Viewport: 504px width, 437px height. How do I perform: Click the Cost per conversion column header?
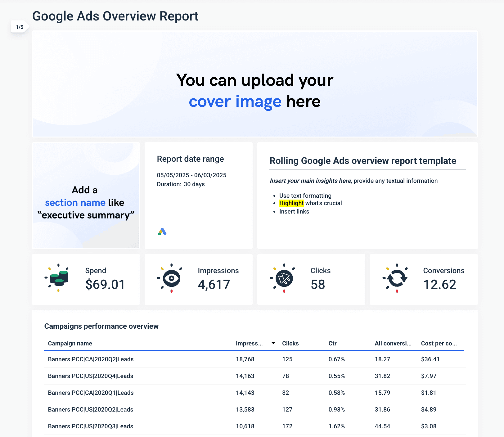(439, 343)
